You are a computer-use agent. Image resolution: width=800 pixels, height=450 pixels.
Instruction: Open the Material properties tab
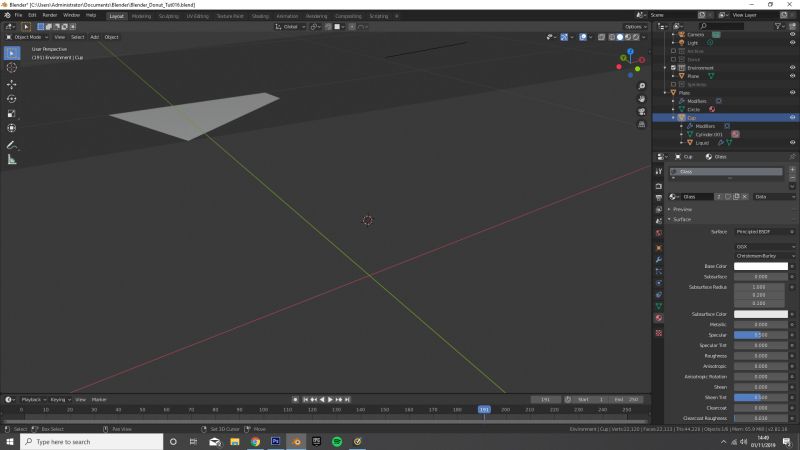(x=659, y=318)
